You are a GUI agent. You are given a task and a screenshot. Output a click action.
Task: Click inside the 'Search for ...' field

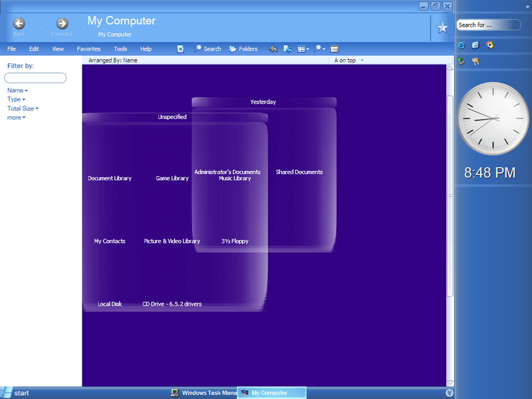tap(489, 24)
